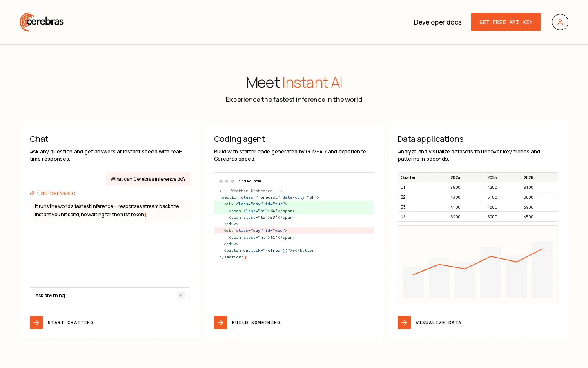Click the send arrow in chat input
Screen dimensions: 588x368
pos(181,295)
